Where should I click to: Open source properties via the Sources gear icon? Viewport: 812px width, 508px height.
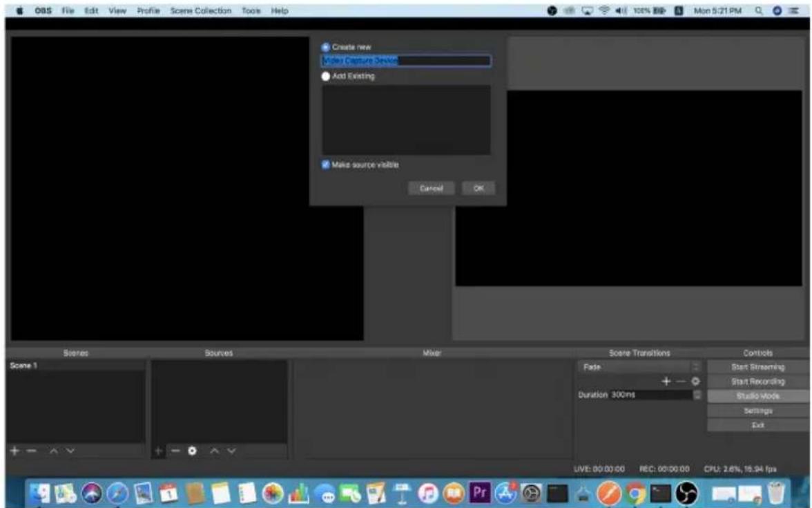click(192, 451)
